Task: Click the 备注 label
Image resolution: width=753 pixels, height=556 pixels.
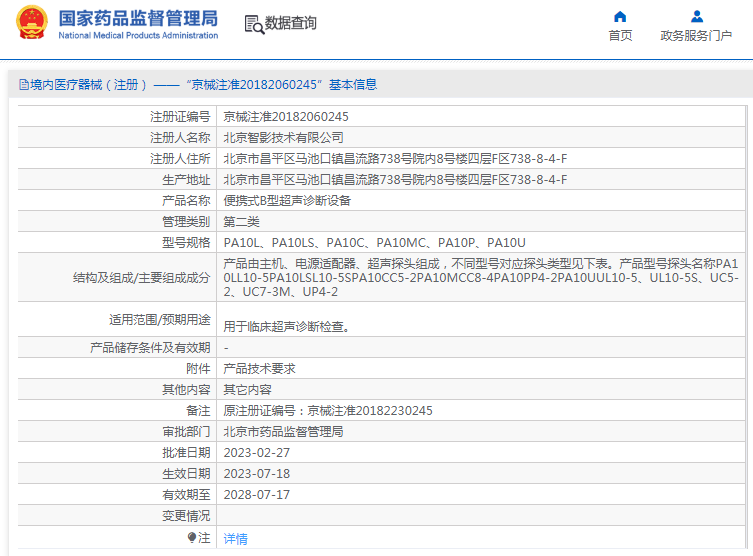Action: click(x=198, y=411)
